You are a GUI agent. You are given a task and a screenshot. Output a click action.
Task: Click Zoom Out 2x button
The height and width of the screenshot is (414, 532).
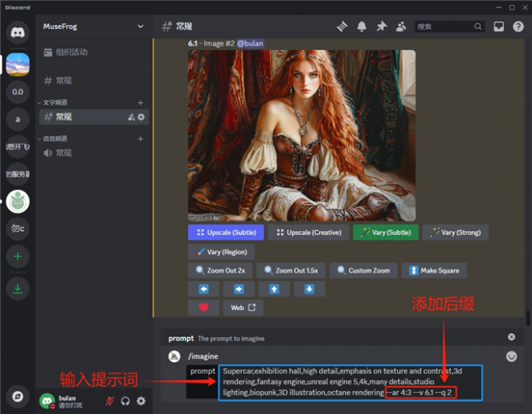coord(220,271)
